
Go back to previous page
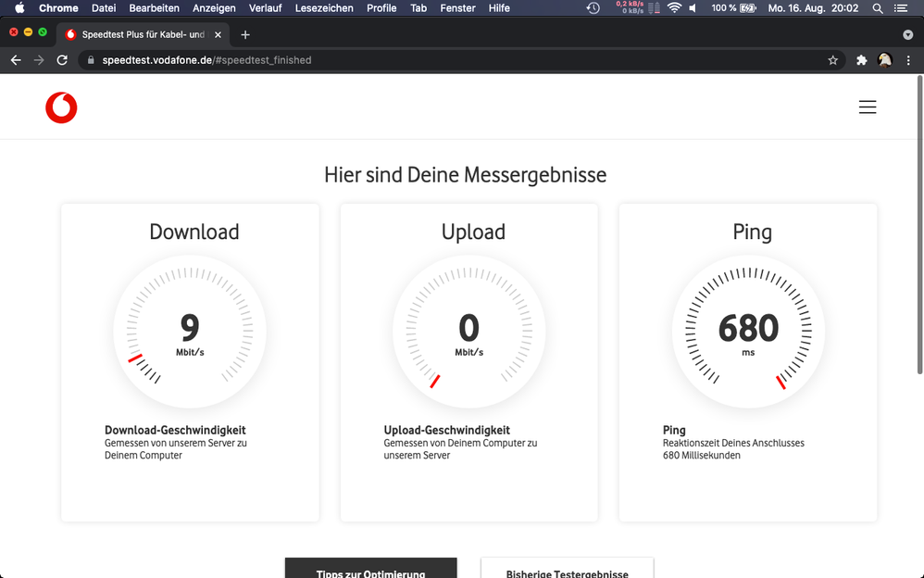point(16,60)
